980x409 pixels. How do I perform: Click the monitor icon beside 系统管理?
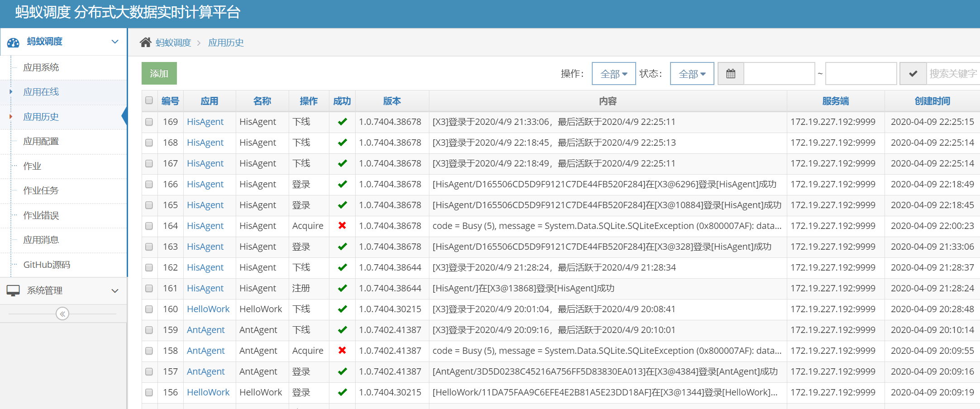(x=13, y=290)
